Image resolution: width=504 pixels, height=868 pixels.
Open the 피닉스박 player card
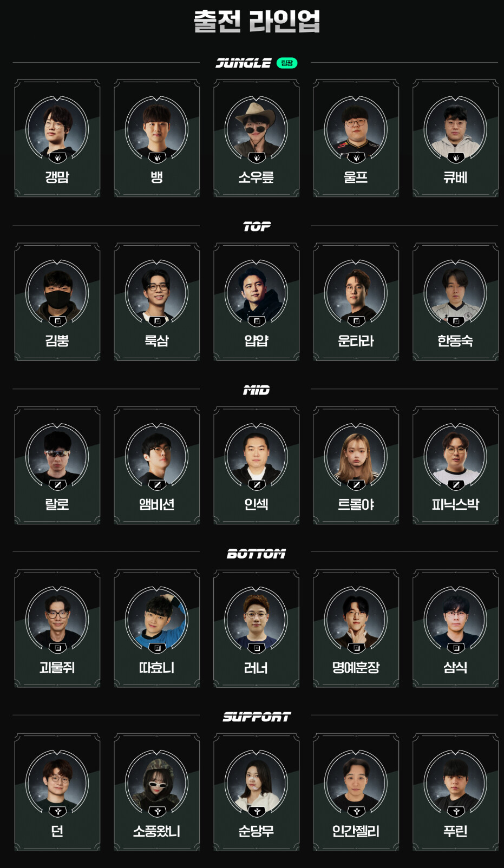tap(456, 465)
